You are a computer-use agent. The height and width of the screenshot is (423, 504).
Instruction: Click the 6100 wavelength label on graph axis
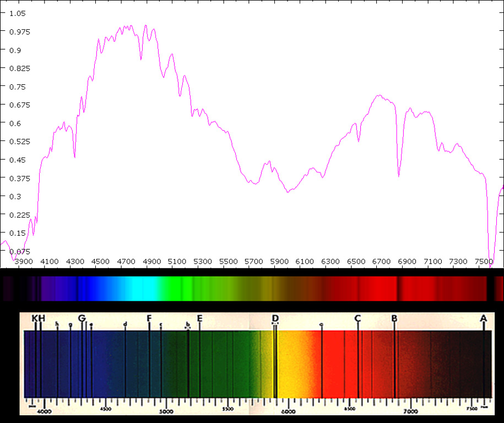click(305, 262)
